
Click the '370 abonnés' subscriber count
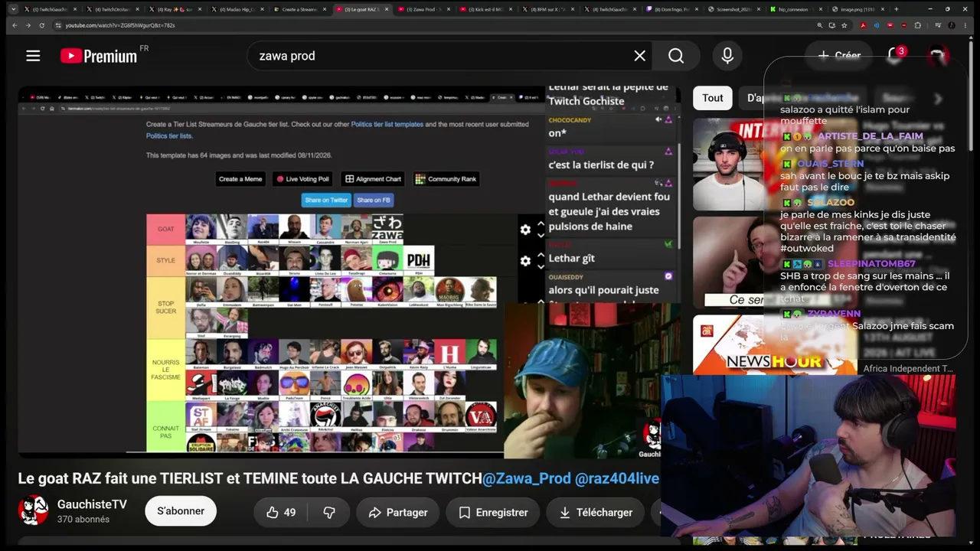(x=83, y=520)
